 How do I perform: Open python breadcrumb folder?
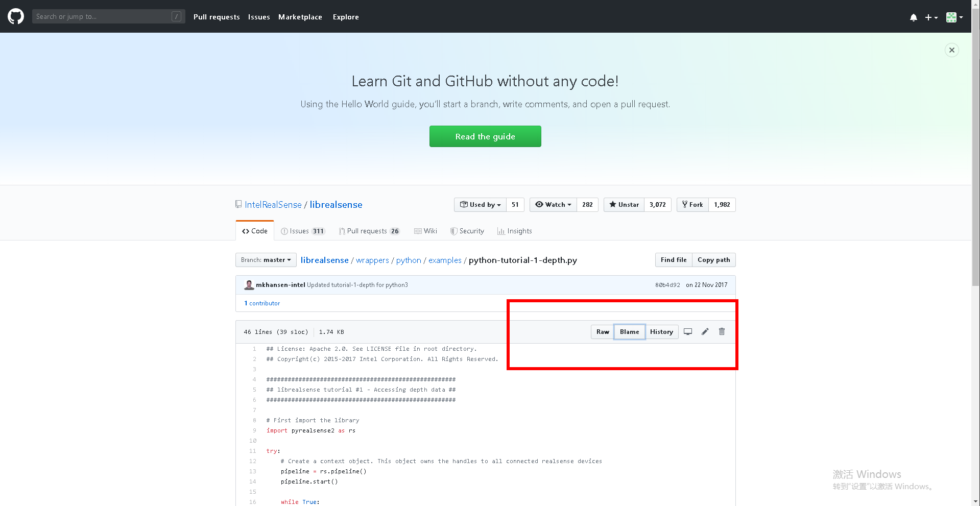[x=409, y=260]
